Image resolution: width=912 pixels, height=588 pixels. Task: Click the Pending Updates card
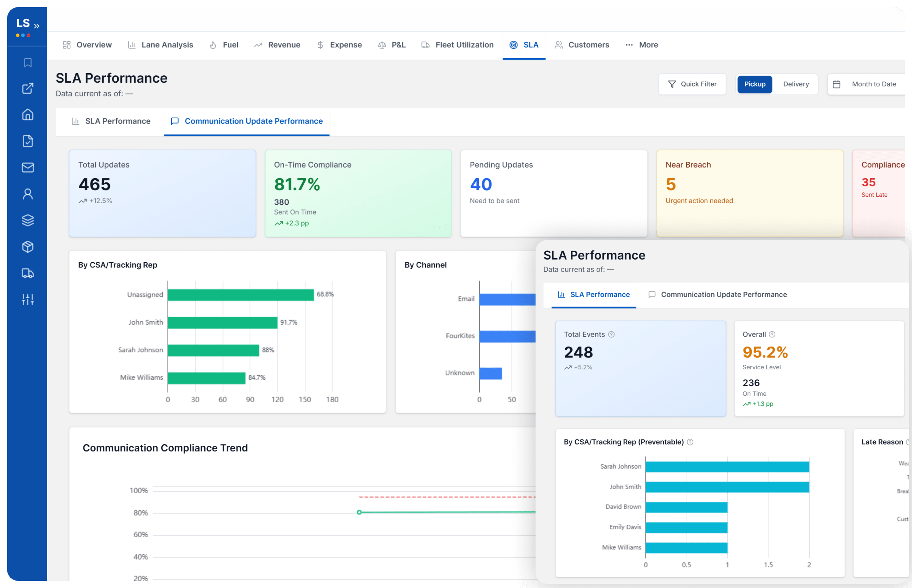[554, 193]
